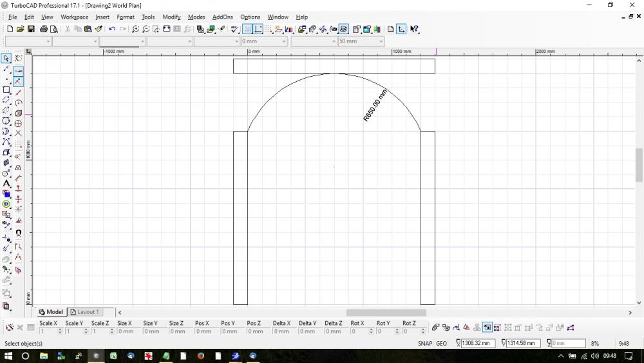Switch to the Layout 1 tab
Screen dimensions: 644x363
85,312
